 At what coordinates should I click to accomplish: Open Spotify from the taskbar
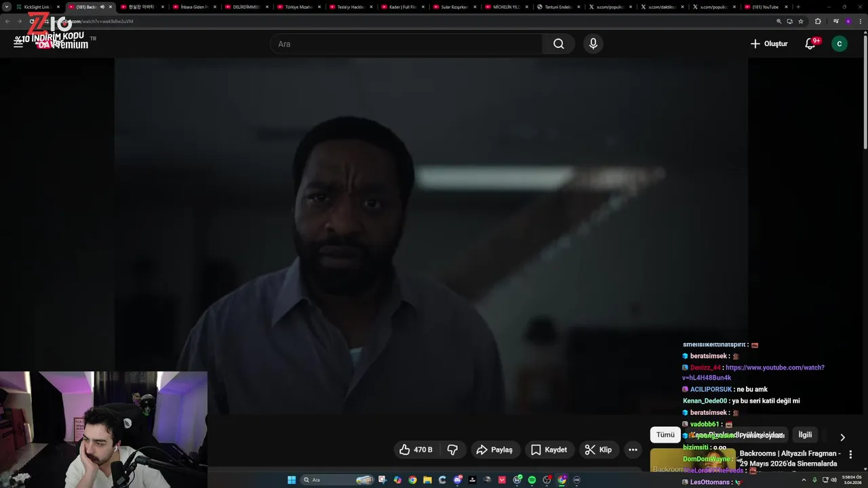(x=532, y=480)
